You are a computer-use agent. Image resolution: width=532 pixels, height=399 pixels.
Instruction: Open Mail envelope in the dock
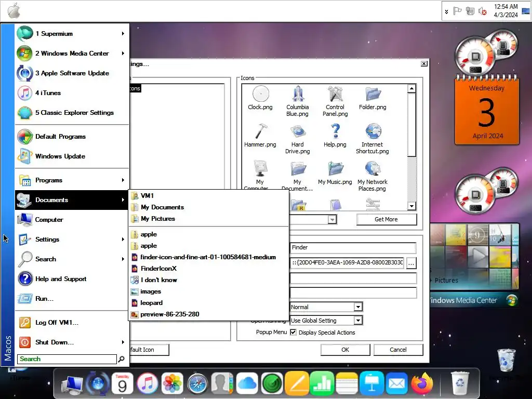(397, 384)
